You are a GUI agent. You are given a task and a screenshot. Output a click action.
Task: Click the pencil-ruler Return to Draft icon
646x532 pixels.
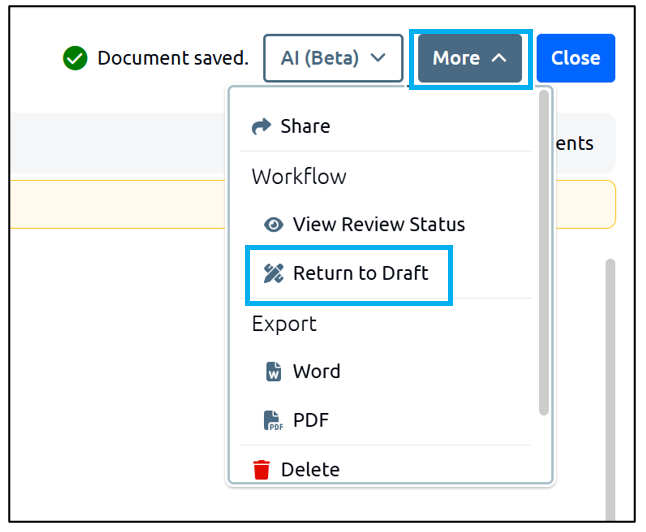[273, 273]
